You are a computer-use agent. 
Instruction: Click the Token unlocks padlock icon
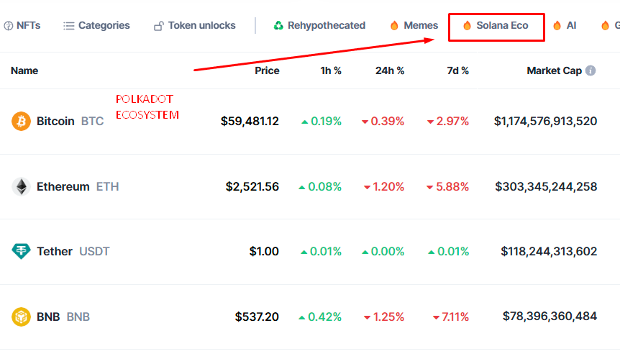pyautogui.click(x=158, y=26)
